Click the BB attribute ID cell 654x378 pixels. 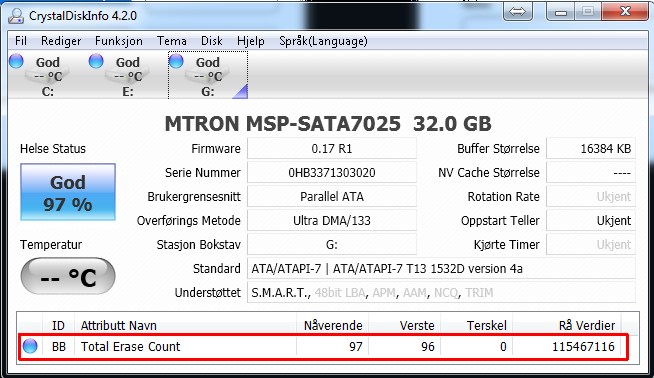[59, 346]
